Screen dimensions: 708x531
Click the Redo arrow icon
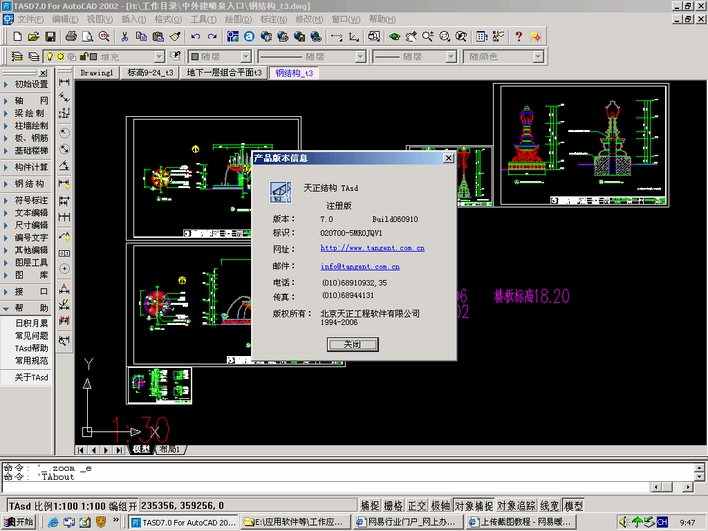pyautogui.click(x=212, y=37)
